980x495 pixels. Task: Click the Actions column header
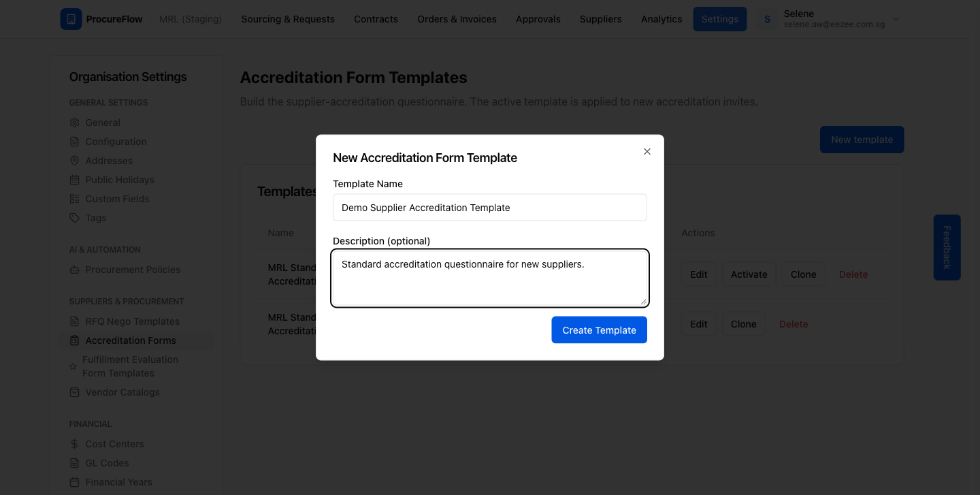[x=698, y=233]
